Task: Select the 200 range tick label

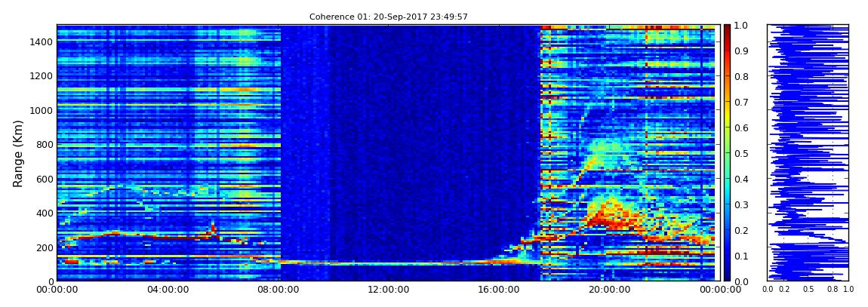Action: click(43, 247)
